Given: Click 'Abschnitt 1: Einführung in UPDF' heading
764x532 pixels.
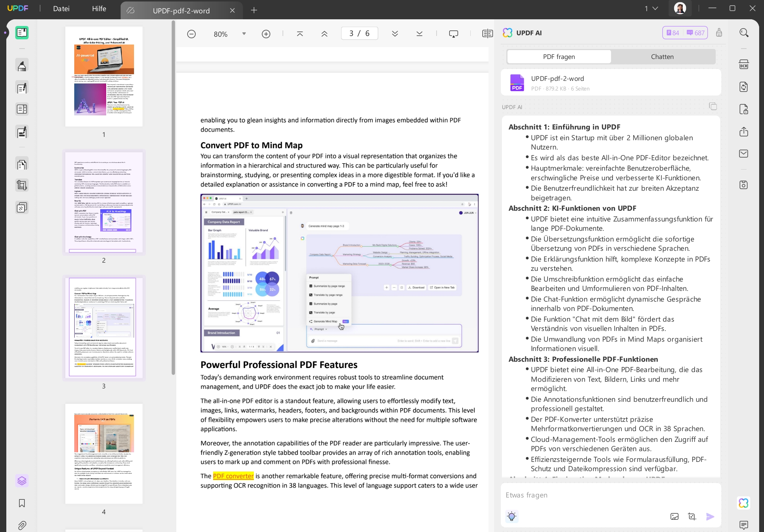Looking at the screenshot, I should (x=564, y=127).
